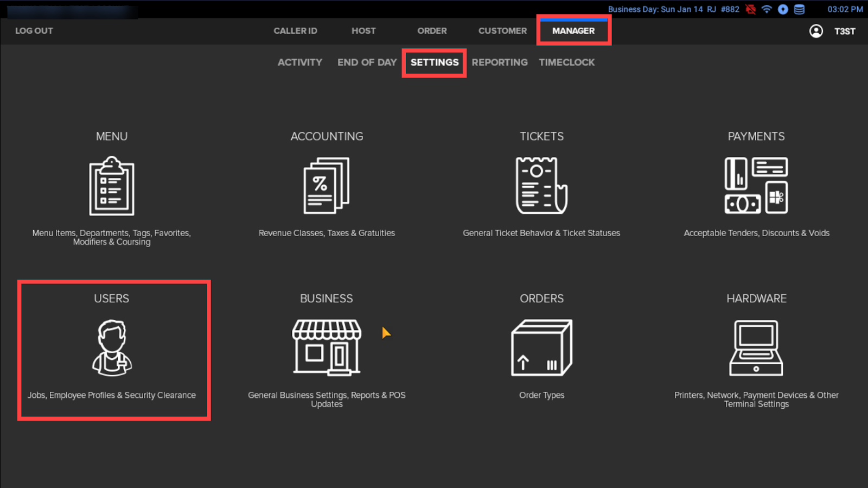Open the Timeclock sub-tab

point(567,62)
